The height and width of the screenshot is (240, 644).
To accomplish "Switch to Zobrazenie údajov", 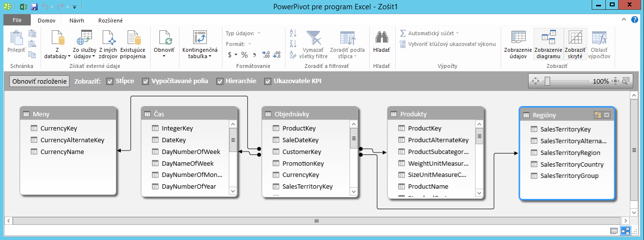I will (x=518, y=44).
